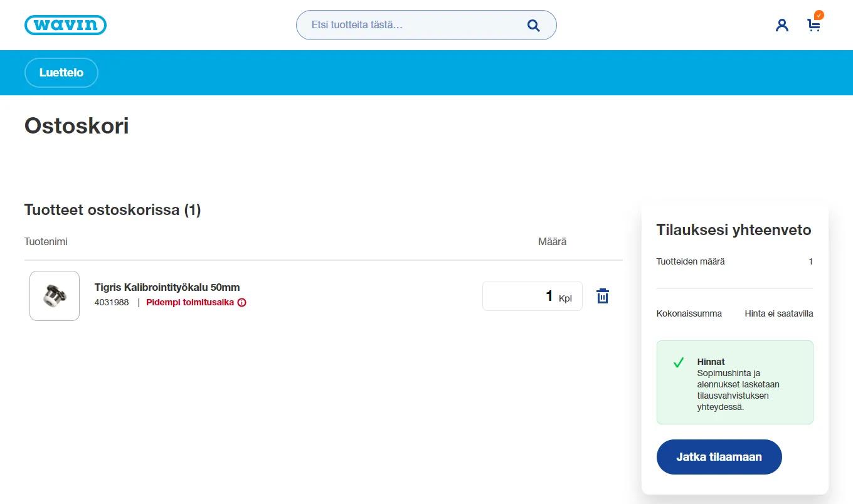The height and width of the screenshot is (504, 853).
Task: Open the Luettelo catalog menu
Action: (61, 73)
